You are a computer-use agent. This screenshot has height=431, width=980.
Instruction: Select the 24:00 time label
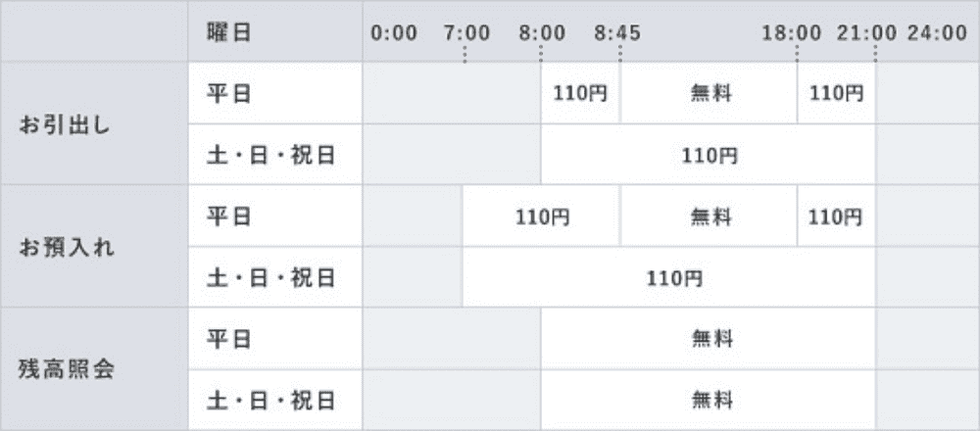[938, 33]
